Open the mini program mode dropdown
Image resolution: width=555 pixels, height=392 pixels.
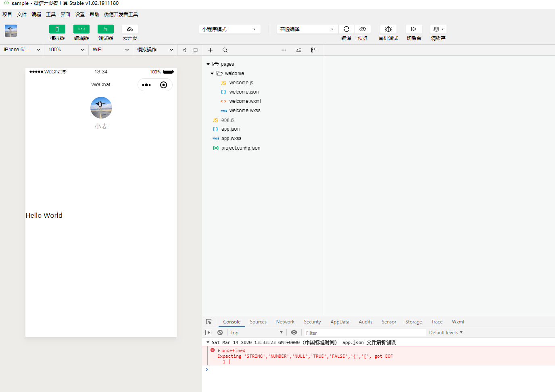click(x=230, y=29)
